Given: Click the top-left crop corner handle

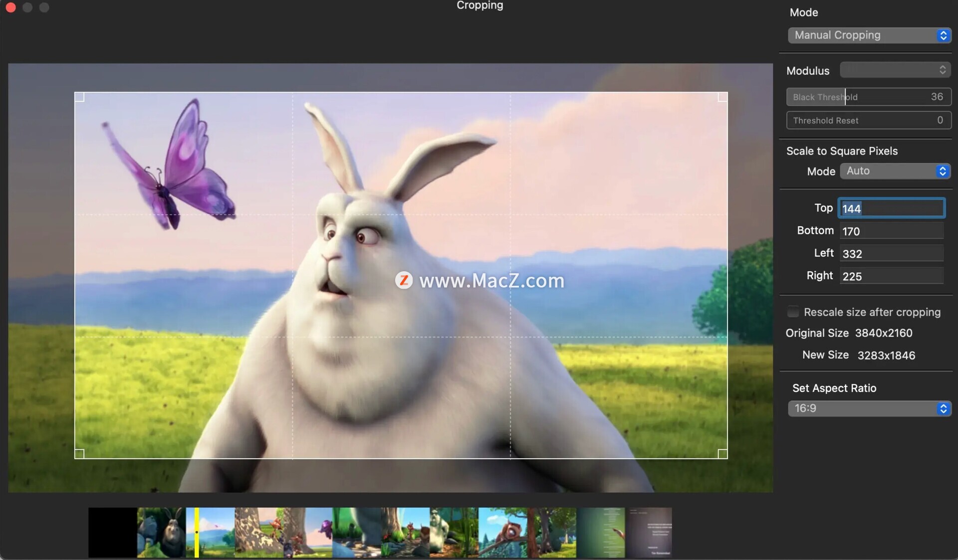Looking at the screenshot, I should coord(79,97).
